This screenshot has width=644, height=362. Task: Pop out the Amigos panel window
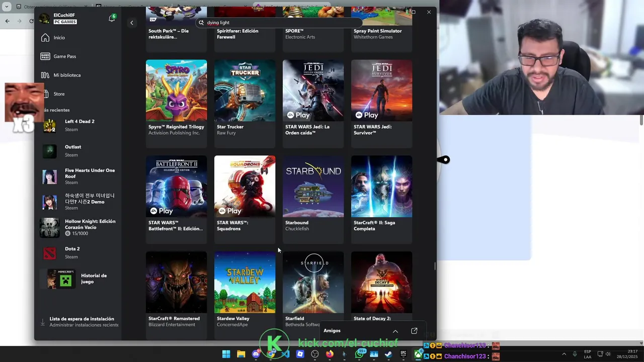click(414, 331)
